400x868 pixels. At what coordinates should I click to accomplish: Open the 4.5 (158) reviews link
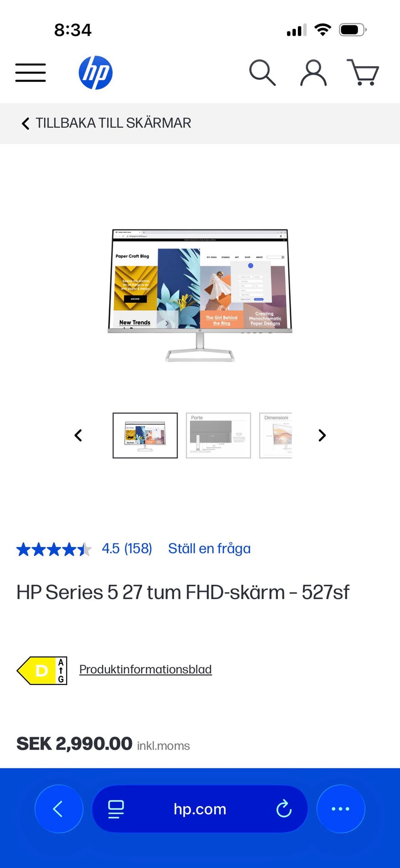coord(127,548)
